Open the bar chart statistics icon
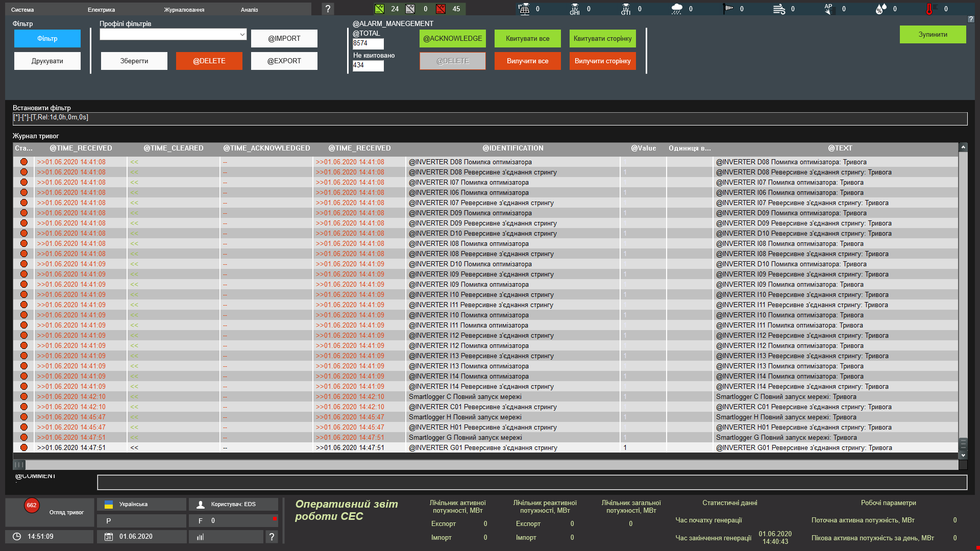 click(x=201, y=537)
